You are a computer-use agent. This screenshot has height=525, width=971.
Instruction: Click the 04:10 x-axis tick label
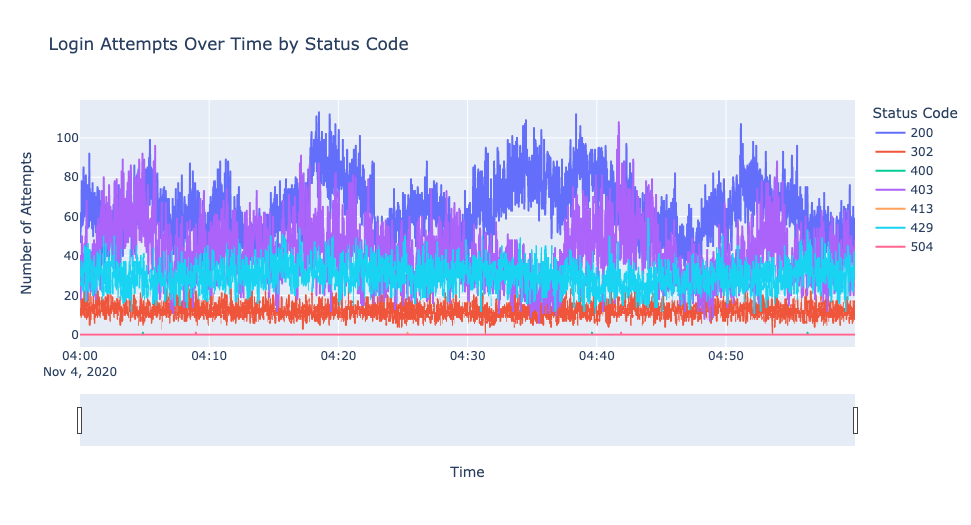pyautogui.click(x=209, y=356)
